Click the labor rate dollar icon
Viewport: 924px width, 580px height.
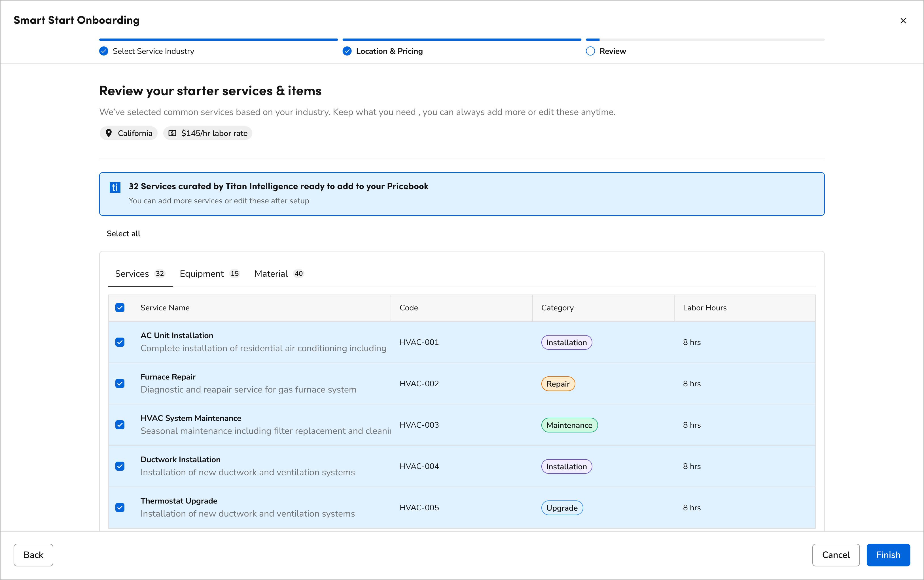[x=172, y=133]
